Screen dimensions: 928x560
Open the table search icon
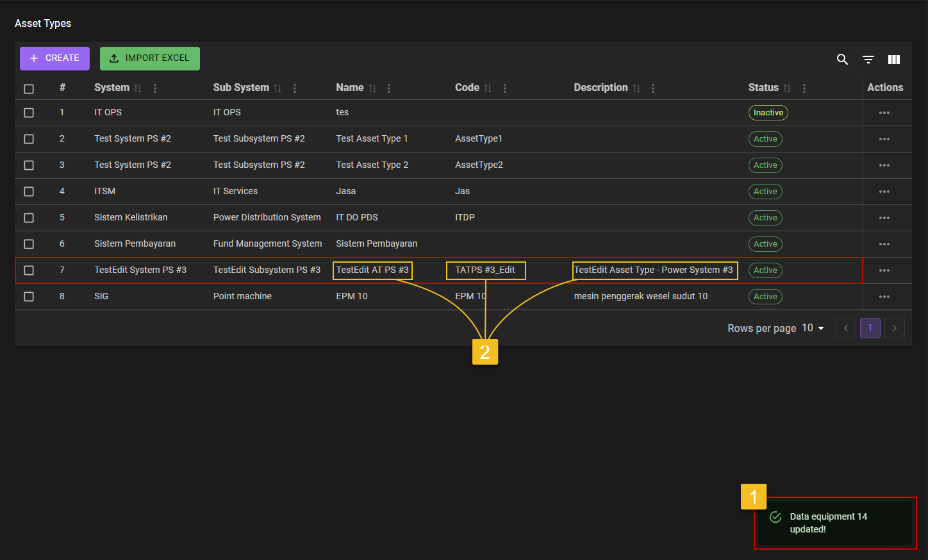coord(842,60)
